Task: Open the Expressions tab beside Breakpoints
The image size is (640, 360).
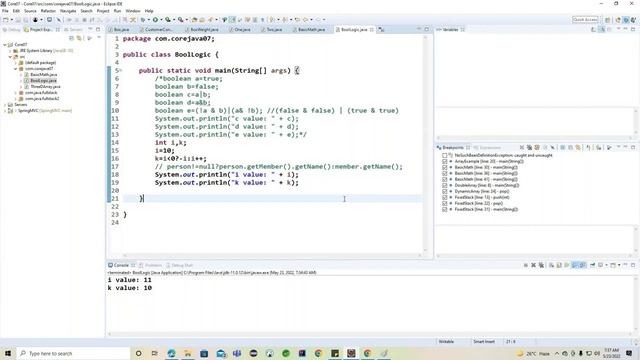Action: pyautogui.click(x=487, y=147)
